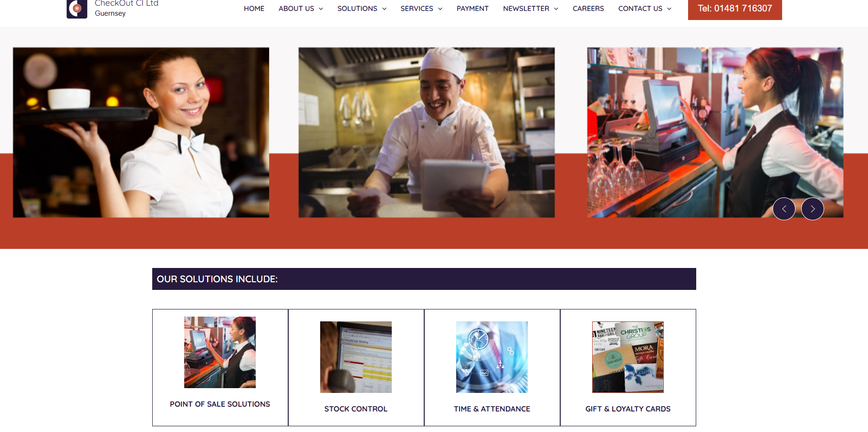Follow the Stock Control text link

[x=356, y=409]
